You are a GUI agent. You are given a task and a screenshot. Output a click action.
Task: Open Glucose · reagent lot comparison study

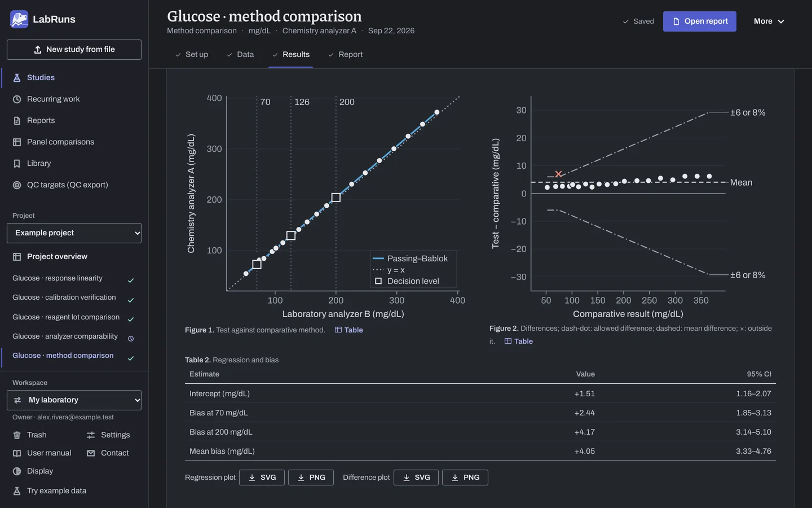pos(74,317)
